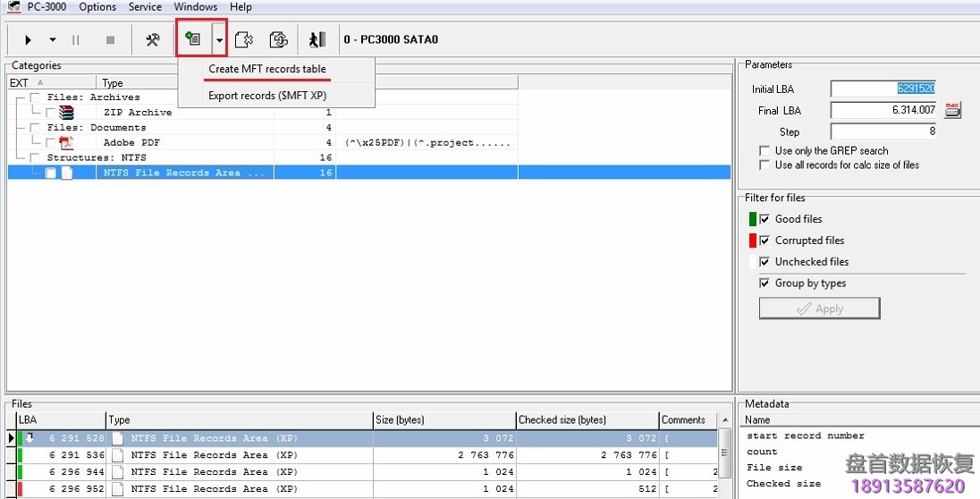Tick the Files: Documents checkbox
This screenshot has height=499, width=980.
[x=36, y=128]
